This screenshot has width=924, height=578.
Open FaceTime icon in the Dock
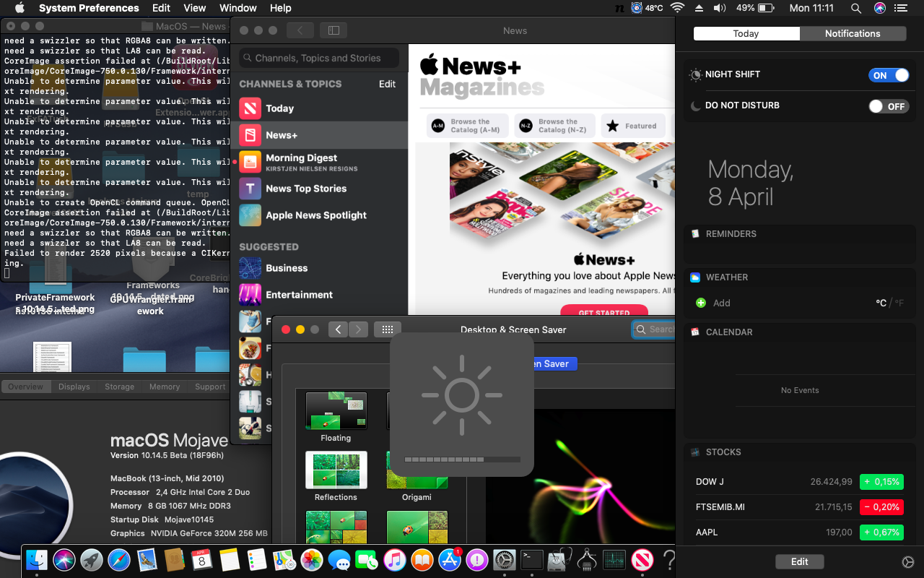pos(367,560)
